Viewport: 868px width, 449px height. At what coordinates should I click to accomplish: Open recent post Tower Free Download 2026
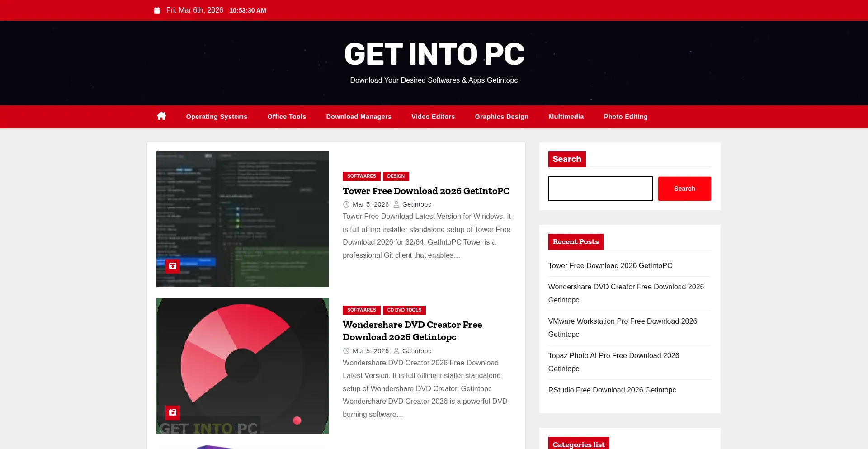(x=610, y=266)
